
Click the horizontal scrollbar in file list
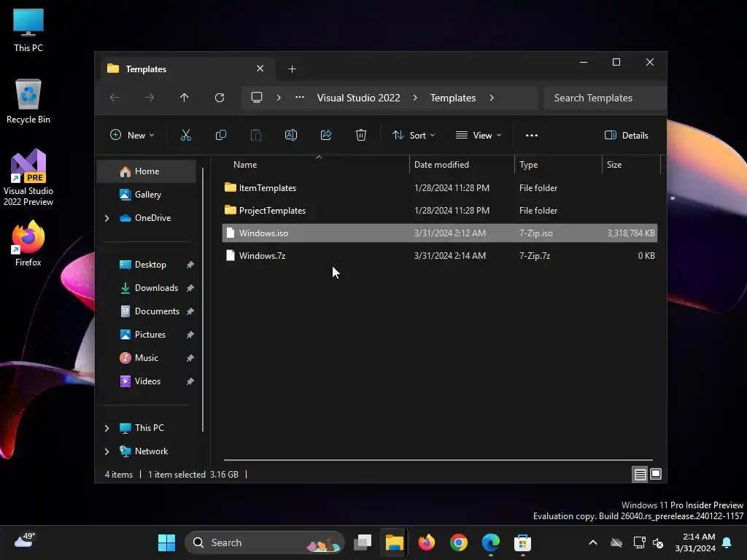(438, 460)
